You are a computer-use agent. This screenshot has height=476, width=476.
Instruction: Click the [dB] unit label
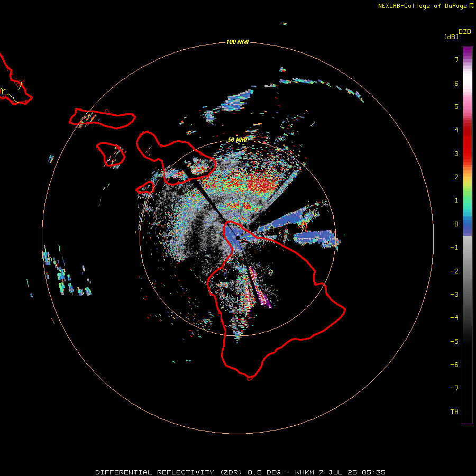(x=451, y=36)
